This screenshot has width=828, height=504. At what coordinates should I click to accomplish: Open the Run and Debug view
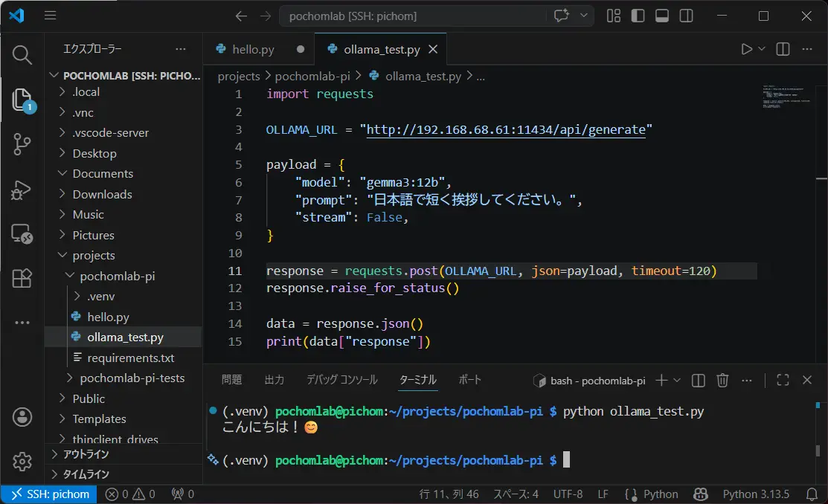21,190
